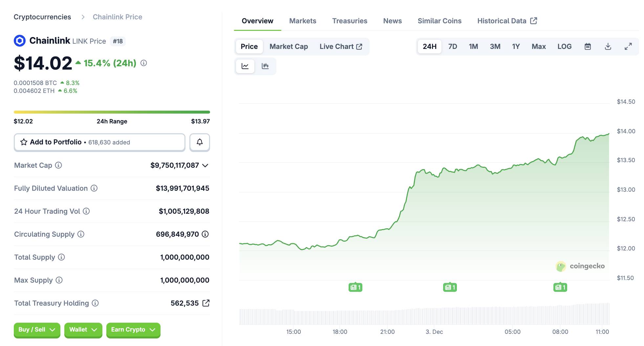Switch chart to Market Cap view

(x=288, y=46)
